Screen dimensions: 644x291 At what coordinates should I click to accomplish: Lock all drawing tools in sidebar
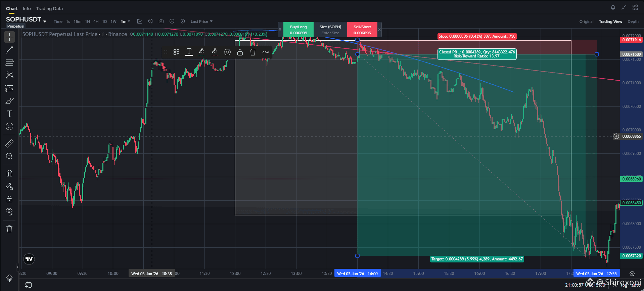9,199
